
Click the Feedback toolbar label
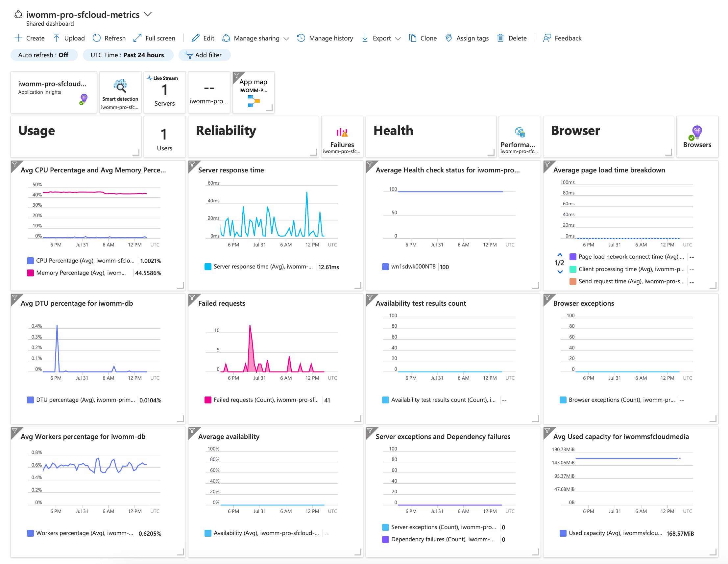coord(568,38)
